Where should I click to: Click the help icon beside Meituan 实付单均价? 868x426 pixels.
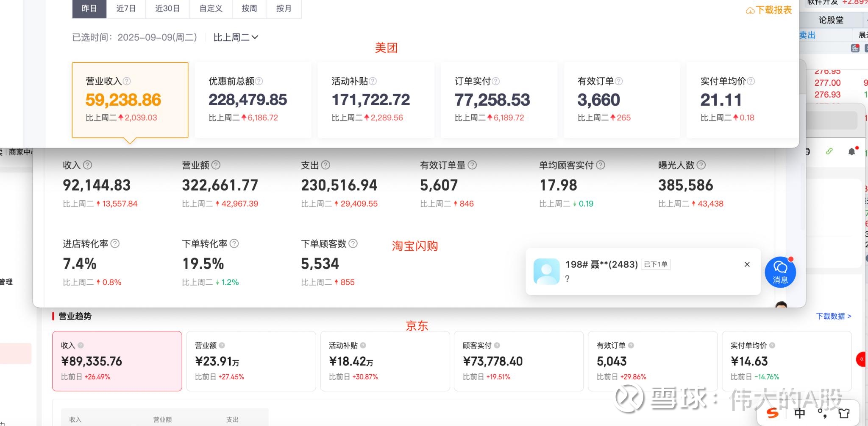pos(751,81)
